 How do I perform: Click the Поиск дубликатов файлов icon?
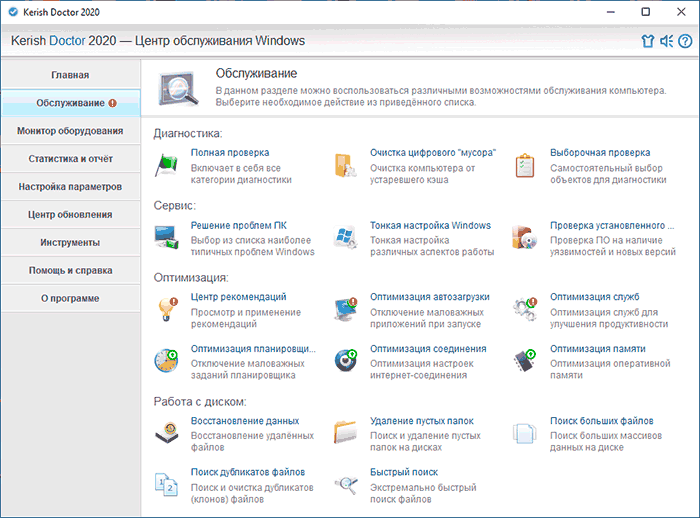167,485
